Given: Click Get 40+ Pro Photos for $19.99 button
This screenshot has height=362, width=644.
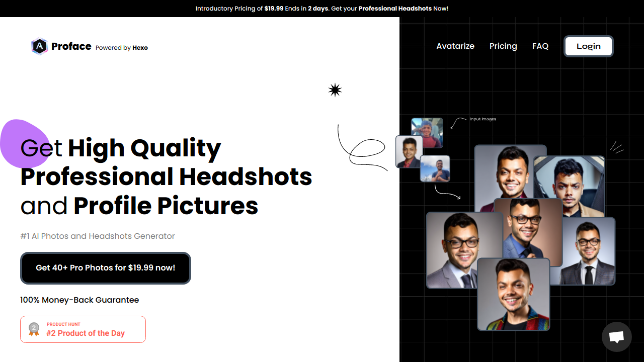Looking at the screenshot, I should (x=106, y=268).
